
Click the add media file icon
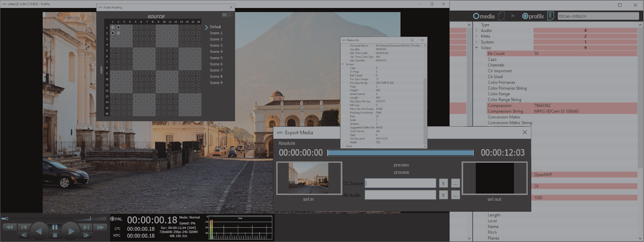tap(501, 16)
